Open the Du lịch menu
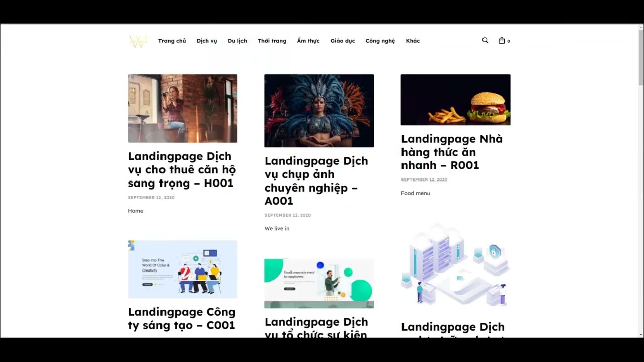This screenshot has width=644, height=362. coord(237,41)
